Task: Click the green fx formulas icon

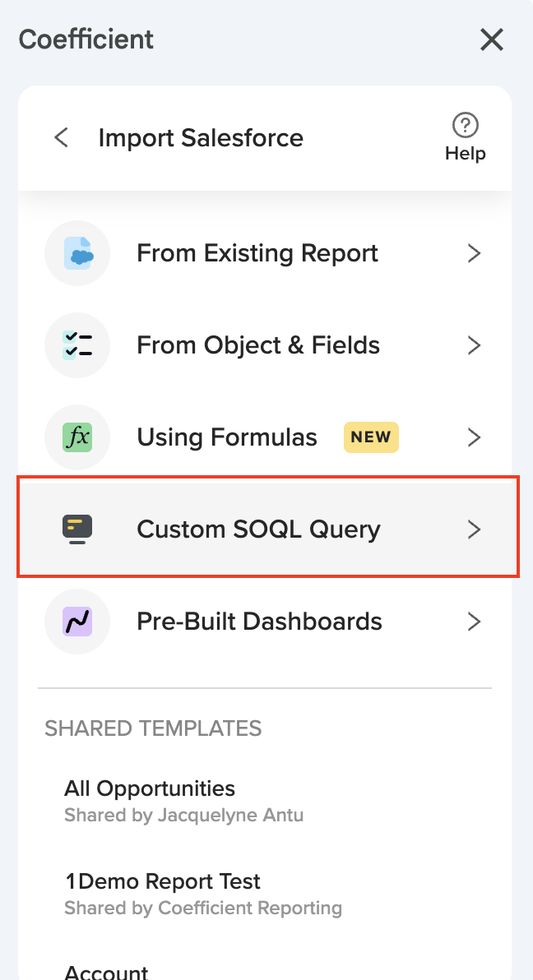Action: click(77, 437)
